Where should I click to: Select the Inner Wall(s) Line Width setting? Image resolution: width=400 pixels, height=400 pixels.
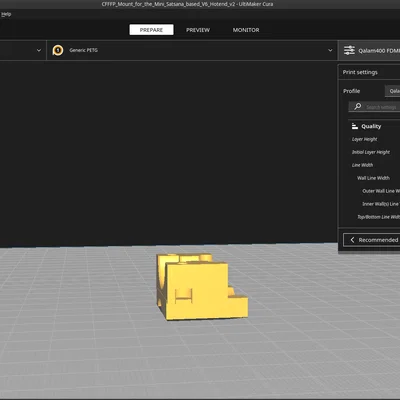click(x=381, y=204)
